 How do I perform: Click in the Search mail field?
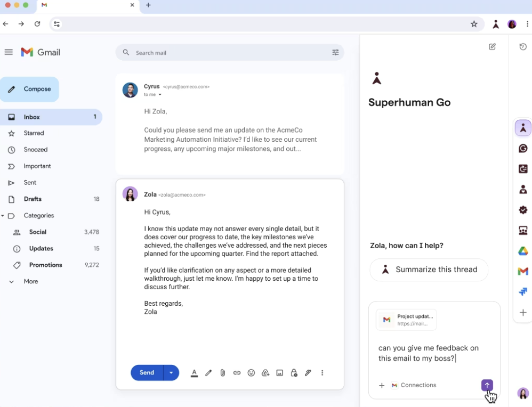[230, 53]
